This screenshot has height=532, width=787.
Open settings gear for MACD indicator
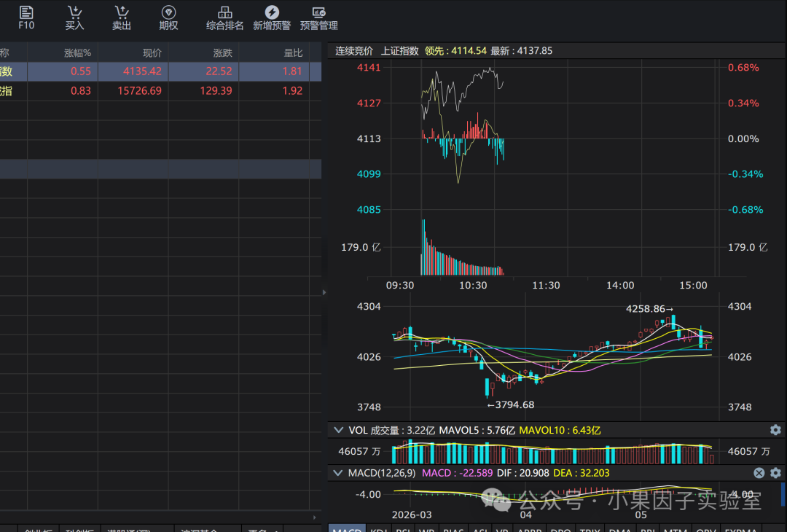(775, 473)
